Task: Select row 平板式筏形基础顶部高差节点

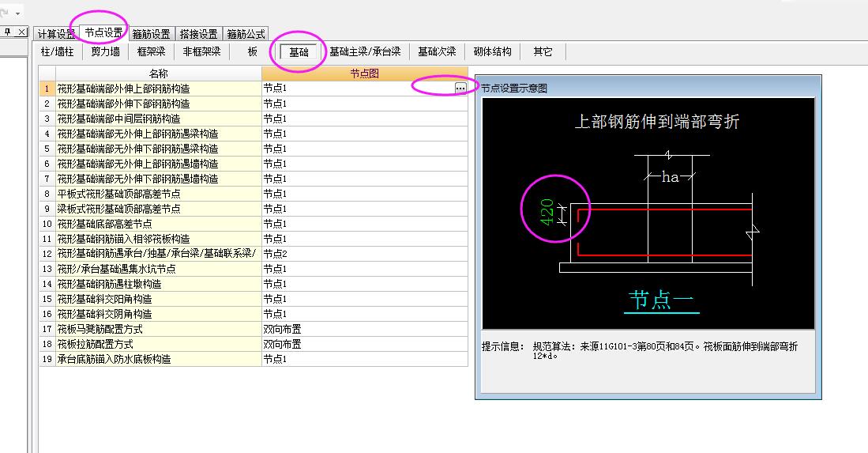Action: [x=158, y=194]
